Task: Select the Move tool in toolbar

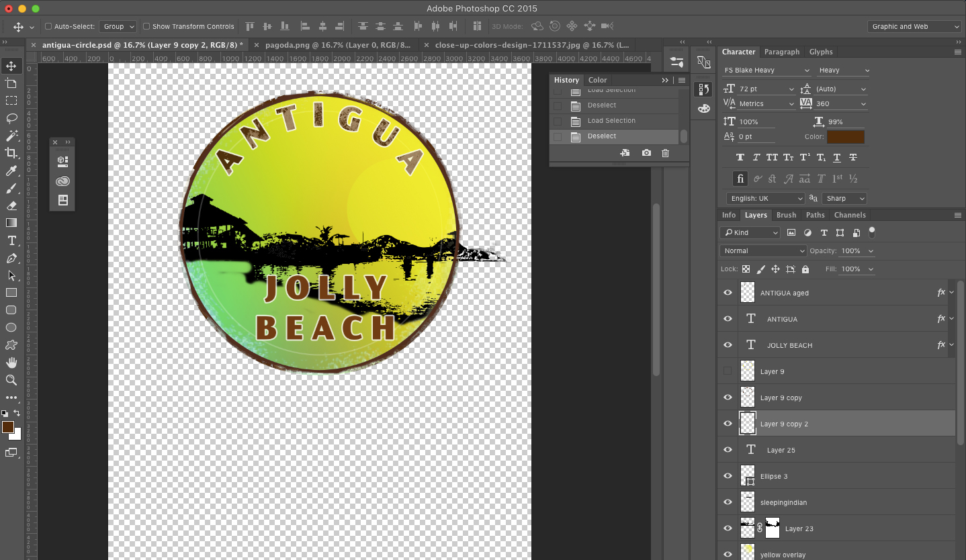Action: coord(11,66)
